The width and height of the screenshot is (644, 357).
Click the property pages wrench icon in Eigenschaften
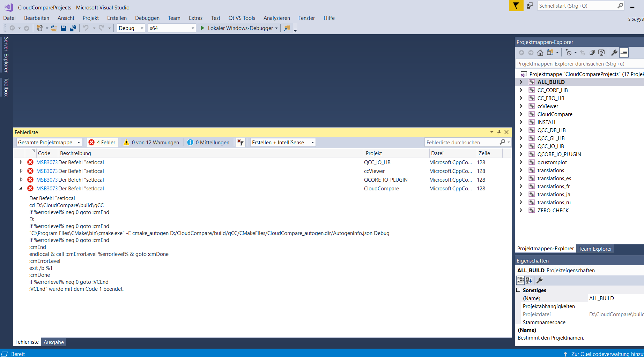[539, 280]
